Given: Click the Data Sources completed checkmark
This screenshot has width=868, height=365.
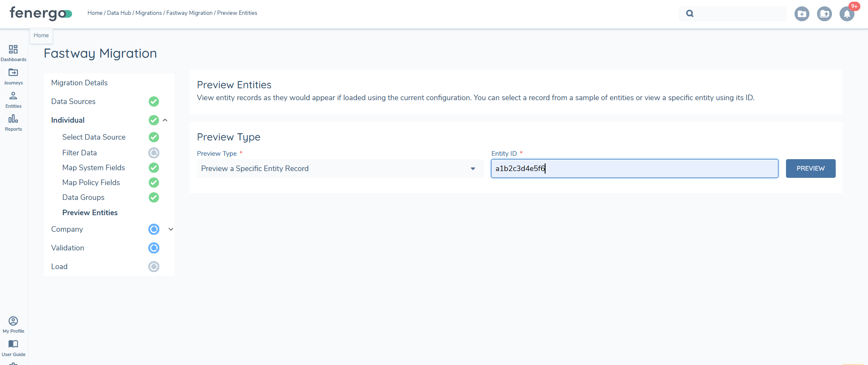Looking at the screenshot, I should click(154, 101).
